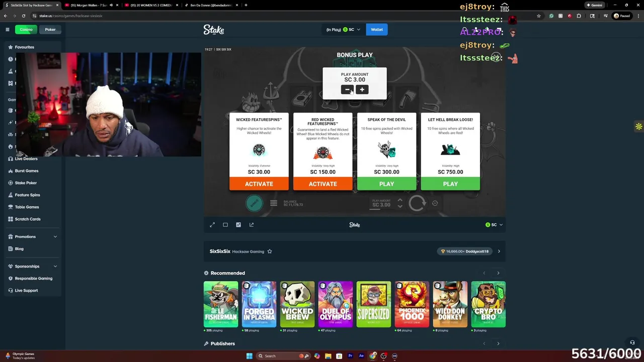Screen dimensions: 644x362
Task: Play Let Hell Break Loose bonus
Action: [450, 184]
